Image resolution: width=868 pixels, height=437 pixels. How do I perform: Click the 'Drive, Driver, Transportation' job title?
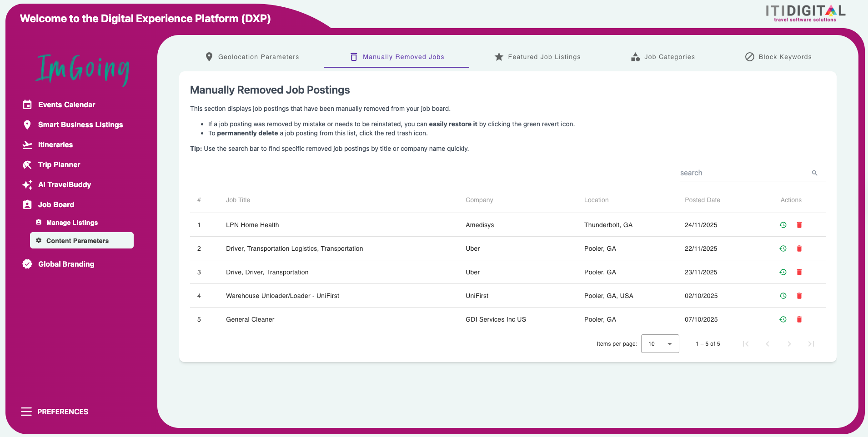pos(267,272)
